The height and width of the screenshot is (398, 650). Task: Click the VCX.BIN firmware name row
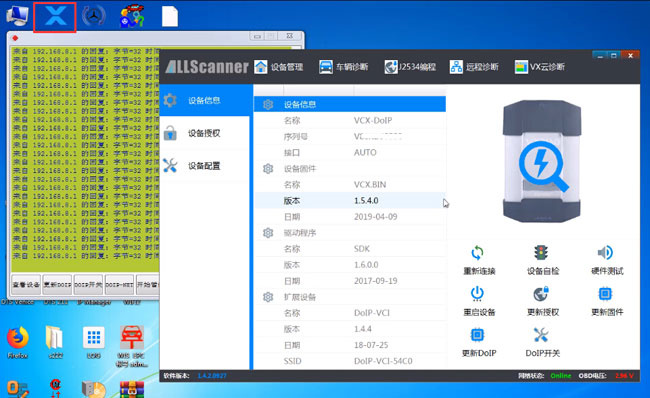click(349, 184)
